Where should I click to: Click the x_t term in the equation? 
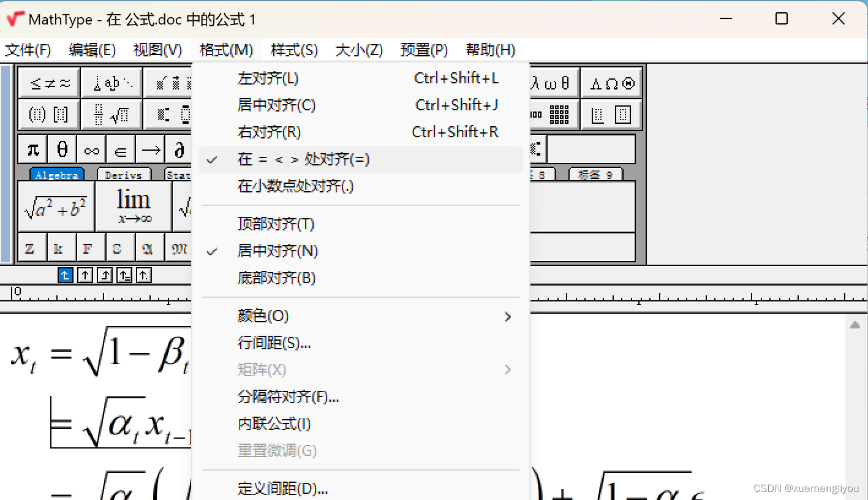click(x=23, y=357)
